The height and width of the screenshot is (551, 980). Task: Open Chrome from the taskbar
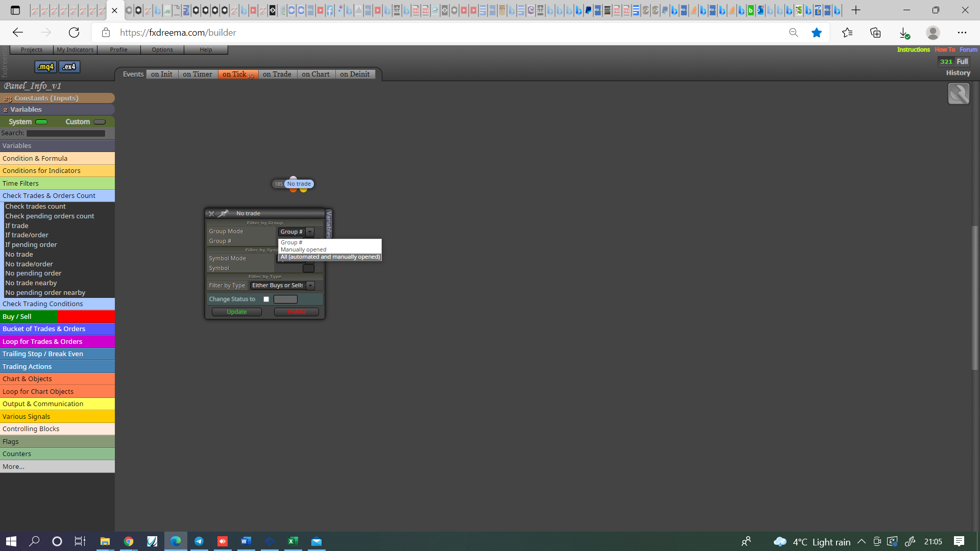tap(129, 541)
